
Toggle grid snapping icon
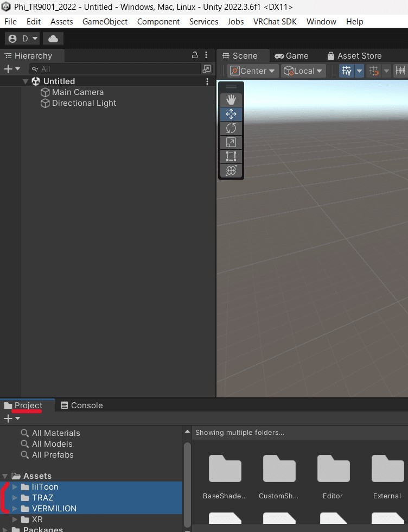(374, 71)
